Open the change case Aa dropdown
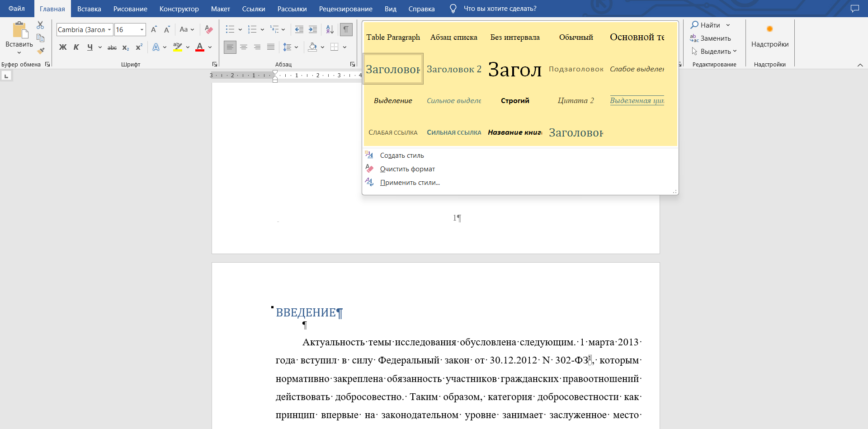 (x=187, y=30)
